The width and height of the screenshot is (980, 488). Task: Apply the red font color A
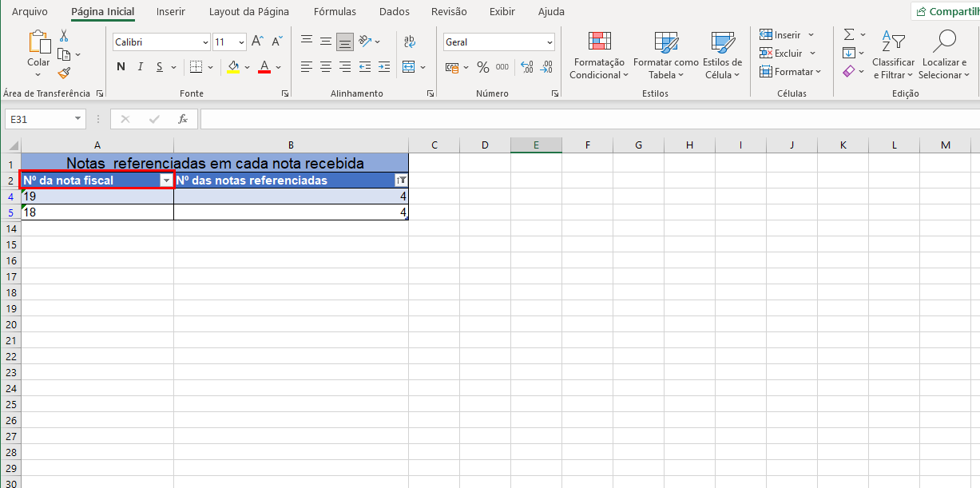click(x=265, y=67)
